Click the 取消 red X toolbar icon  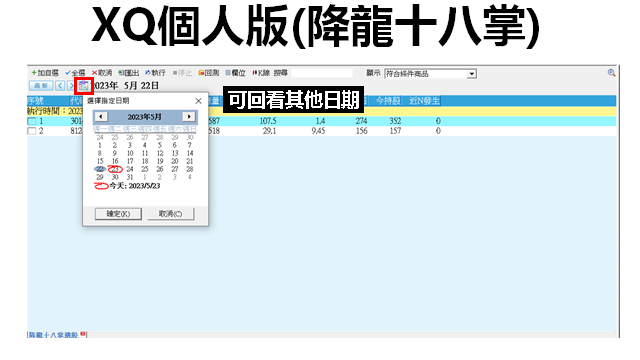coord(94,73)
